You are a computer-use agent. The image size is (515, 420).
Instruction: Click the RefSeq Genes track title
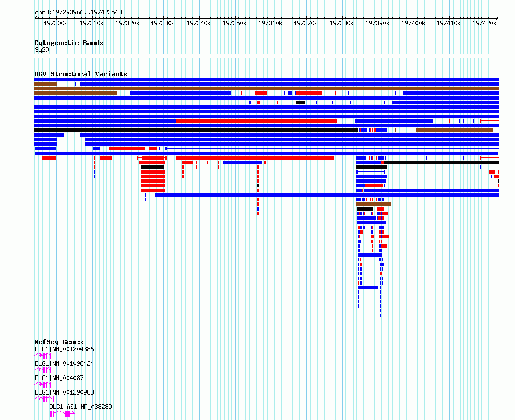click(58, 342)
